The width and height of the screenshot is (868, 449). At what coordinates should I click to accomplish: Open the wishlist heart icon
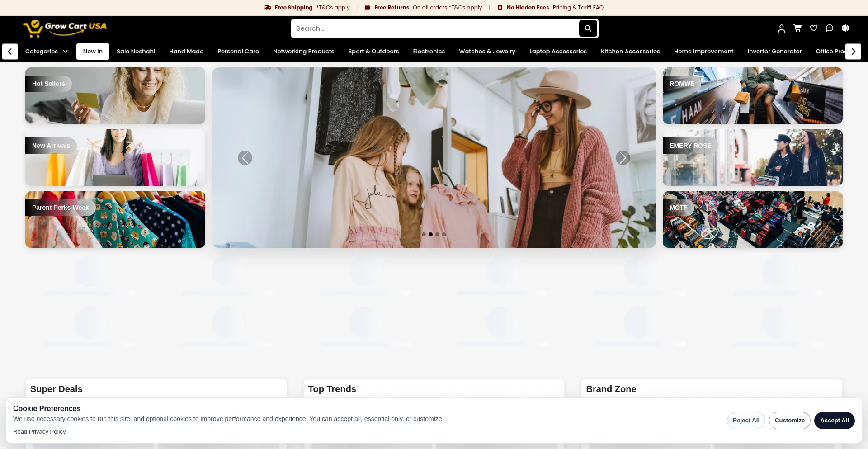(x=814, y=28)
